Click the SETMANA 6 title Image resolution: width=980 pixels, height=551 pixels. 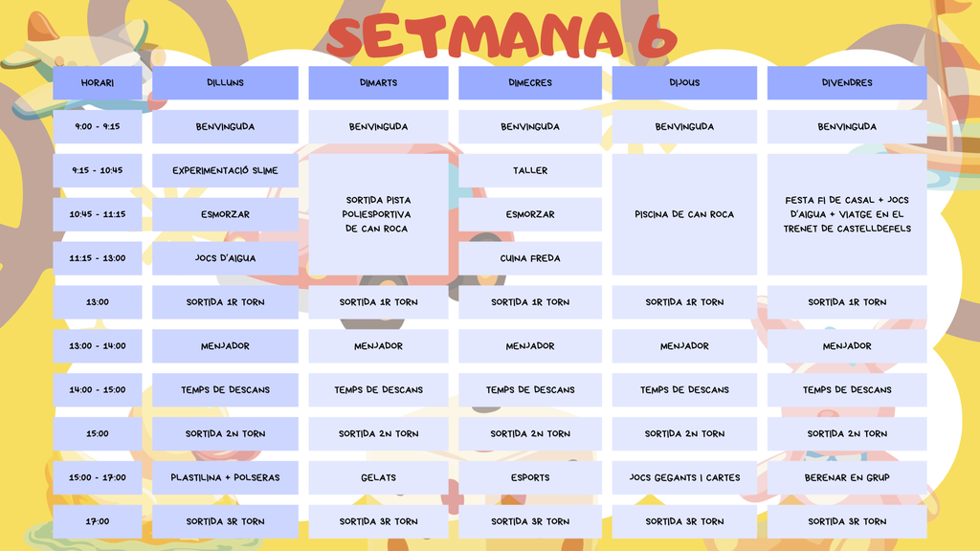[x=501, y=36]
